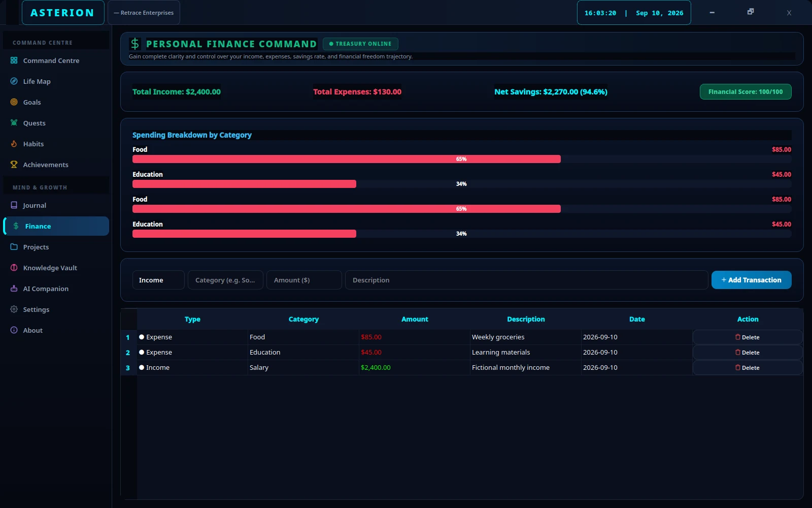This screenshot has height=508, width=812.
Task: Click Net Savings: $2,270.00 text
Action: point(551,92)
